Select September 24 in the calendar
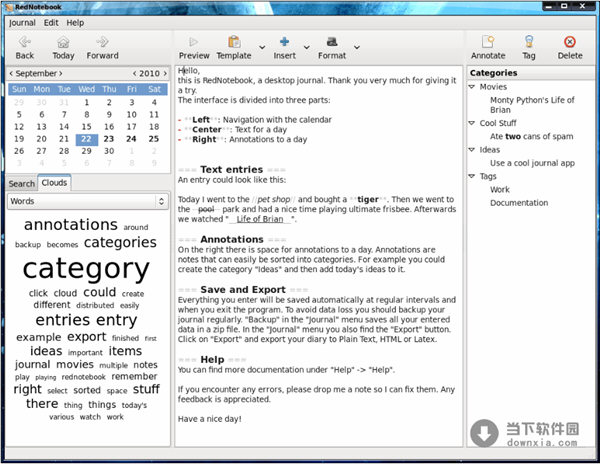 coord(131,139)
